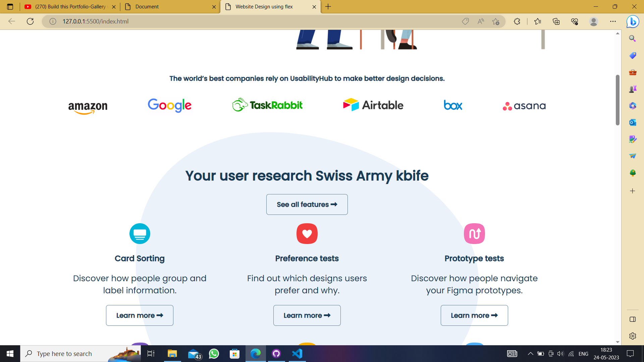
Task: Open the browser profile account menu
Action: (593, 21)
